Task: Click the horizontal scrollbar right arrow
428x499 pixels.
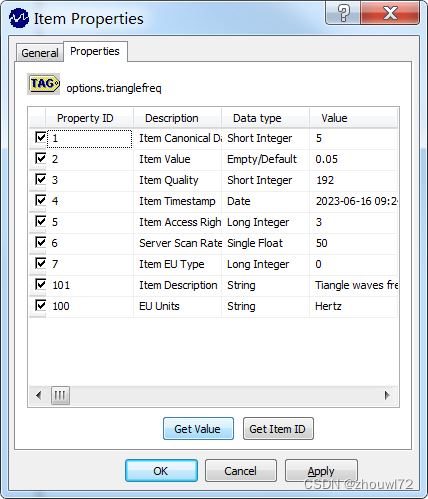Action: point(387,395)
